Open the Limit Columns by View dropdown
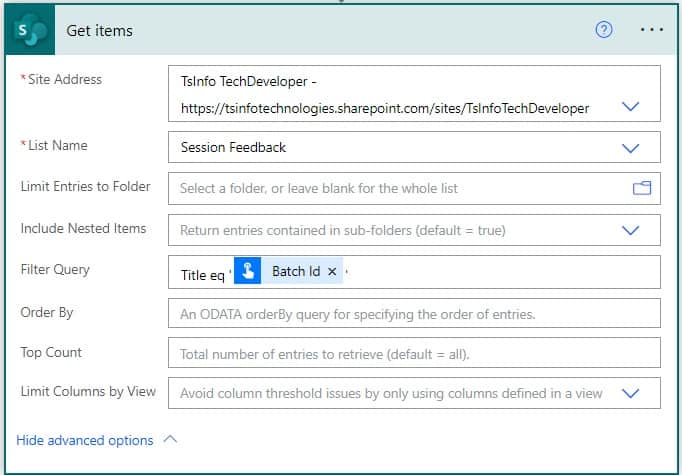The width and height of the screenshot is (682, 475). click(x=630, y=393)
